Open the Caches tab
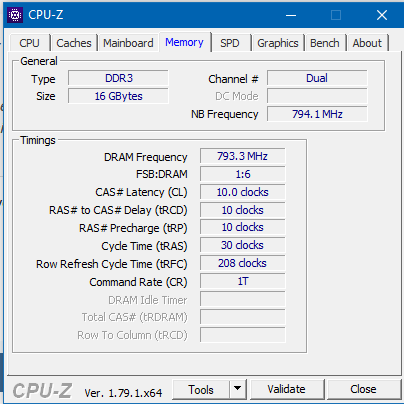Screen dimensions: 404x404 [74, 43]
